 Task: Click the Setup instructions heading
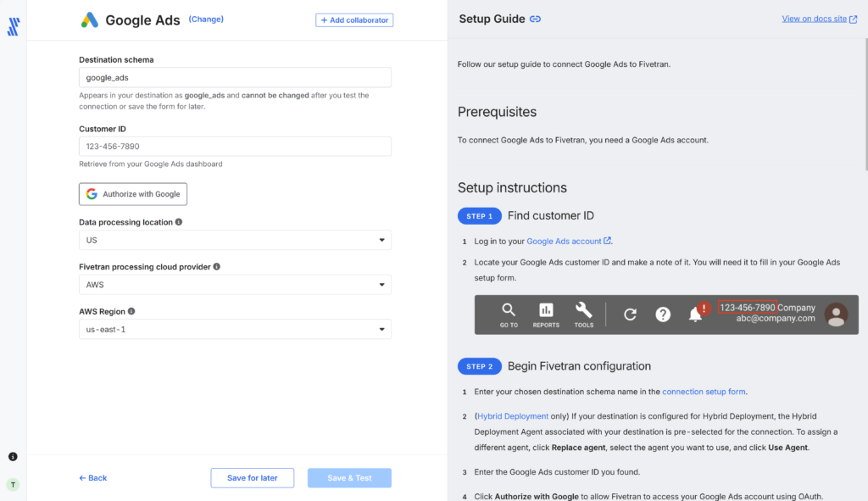pos(512,187)
